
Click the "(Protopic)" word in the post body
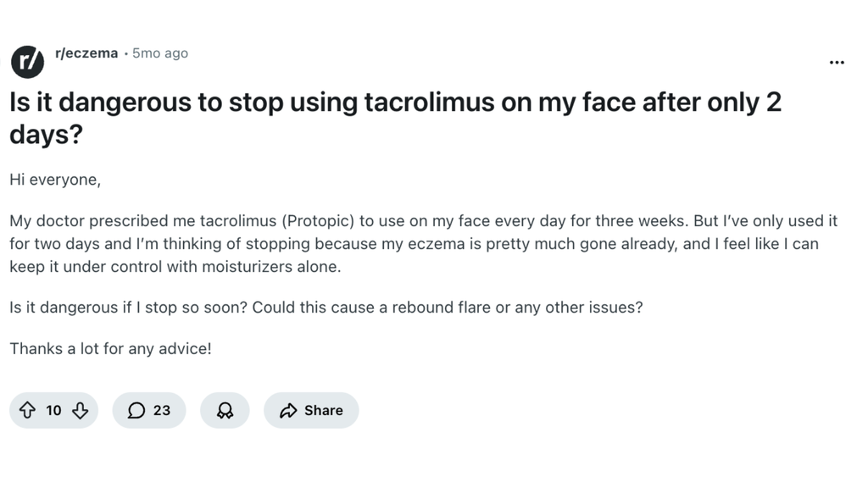[x=315, y=221]
